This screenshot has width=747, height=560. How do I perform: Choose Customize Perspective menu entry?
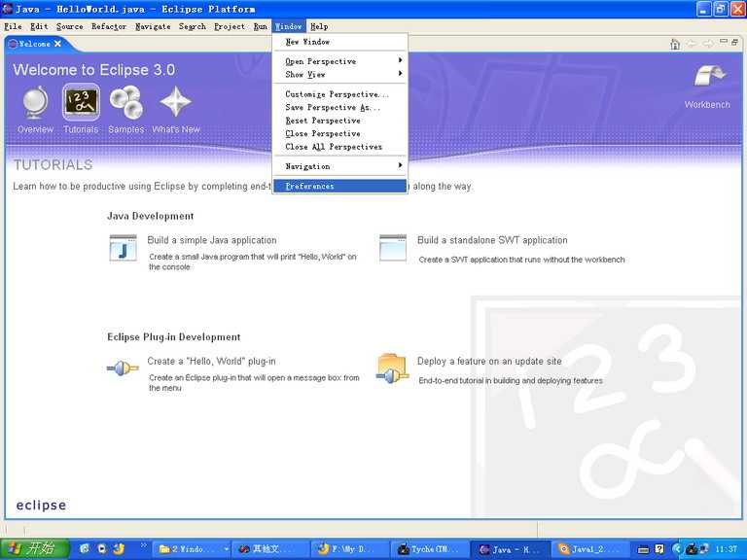[x=340, y=94]
